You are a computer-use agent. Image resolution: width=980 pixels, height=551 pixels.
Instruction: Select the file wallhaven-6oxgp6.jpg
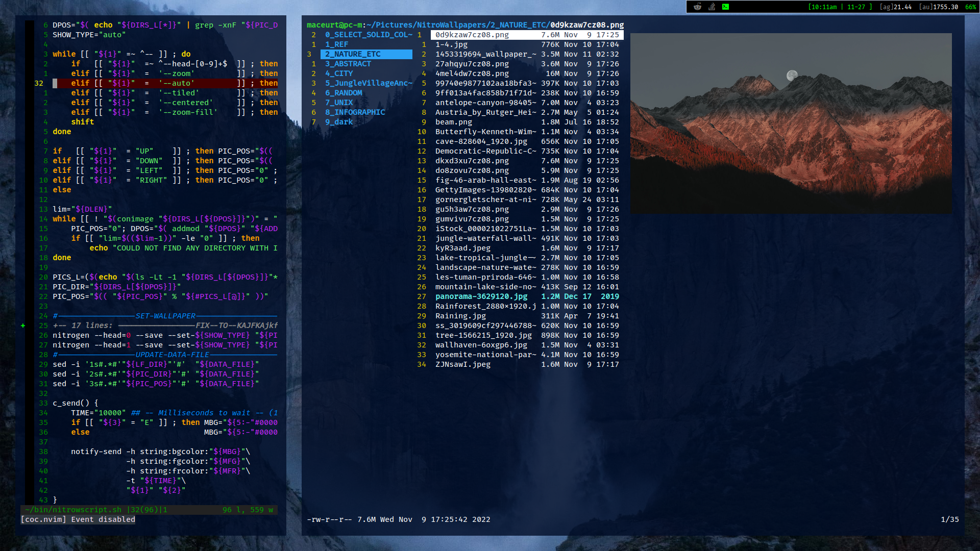pyautogui.click(x=527, y=345)
